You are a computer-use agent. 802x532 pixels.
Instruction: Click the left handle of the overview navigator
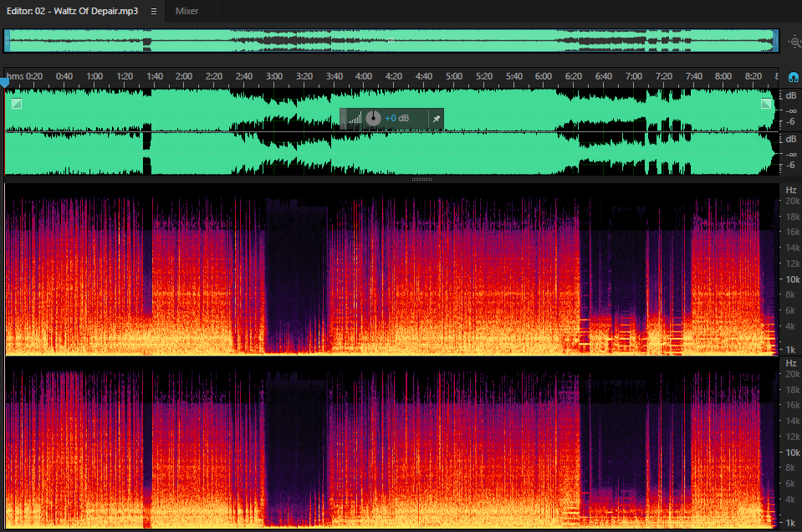(x=7, y=41)
